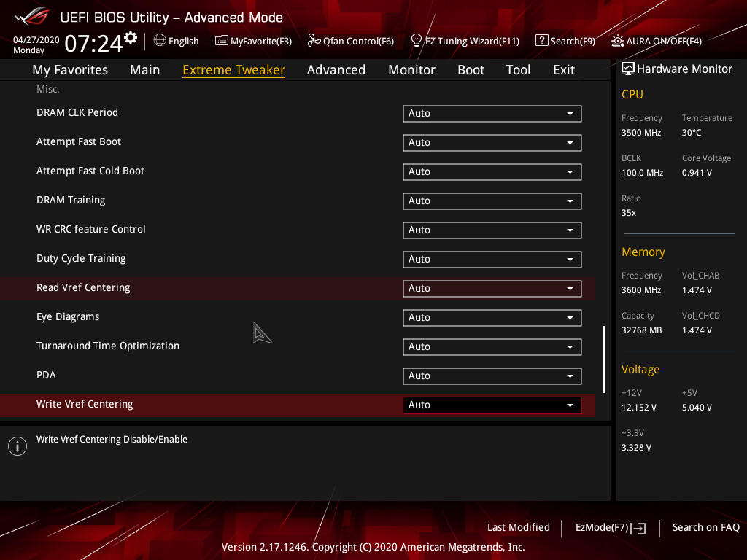Click the ROG logo icon

32,16
